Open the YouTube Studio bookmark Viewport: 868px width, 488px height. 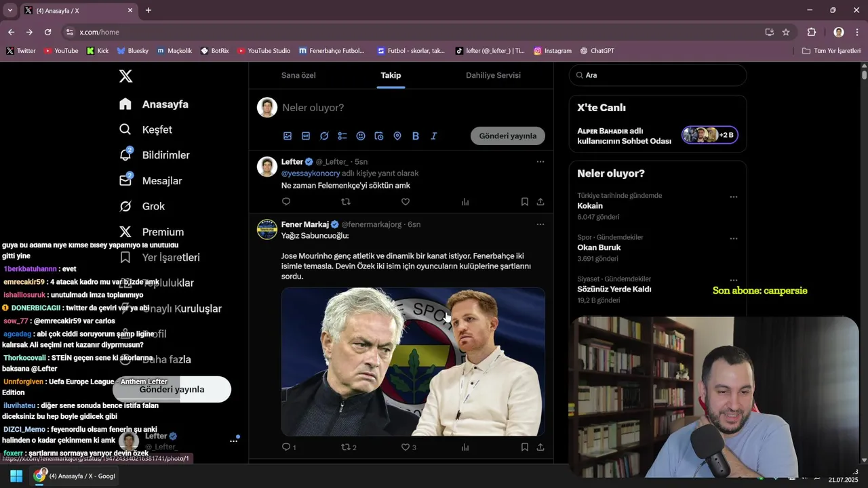pos(264,51)
